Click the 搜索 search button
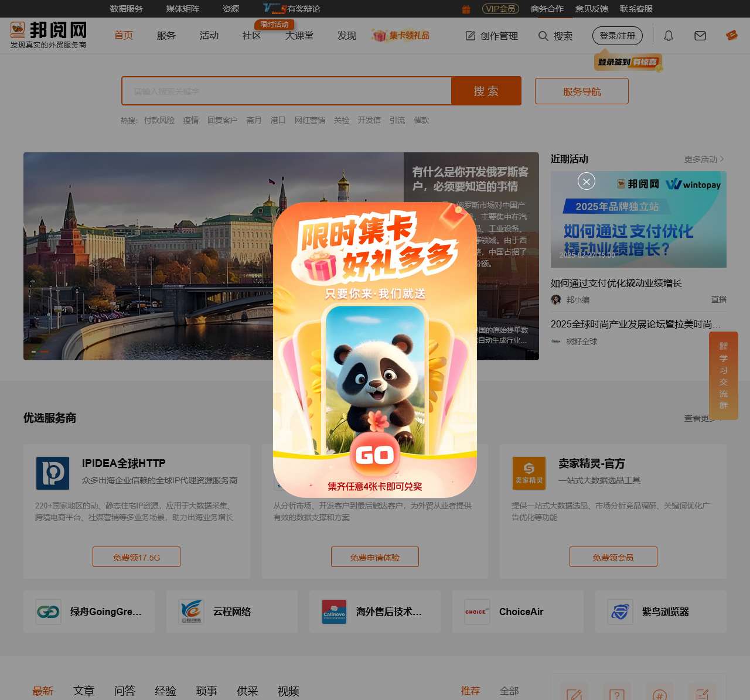This screenshot has width=750, height=700. pos(486,91)
